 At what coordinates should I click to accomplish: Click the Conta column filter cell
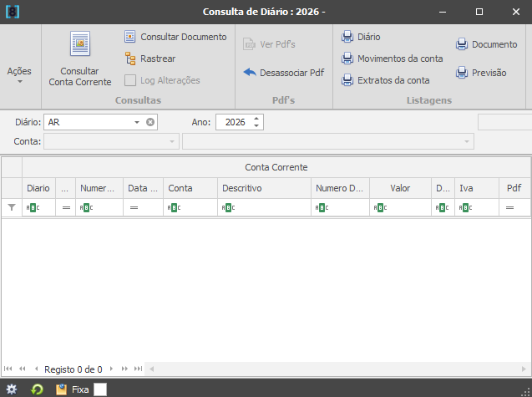point(190,207)
